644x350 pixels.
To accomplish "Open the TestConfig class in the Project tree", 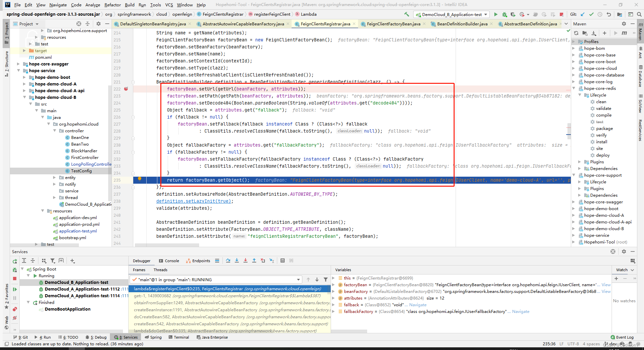I will pyautogui.click(x=81, y=171).
